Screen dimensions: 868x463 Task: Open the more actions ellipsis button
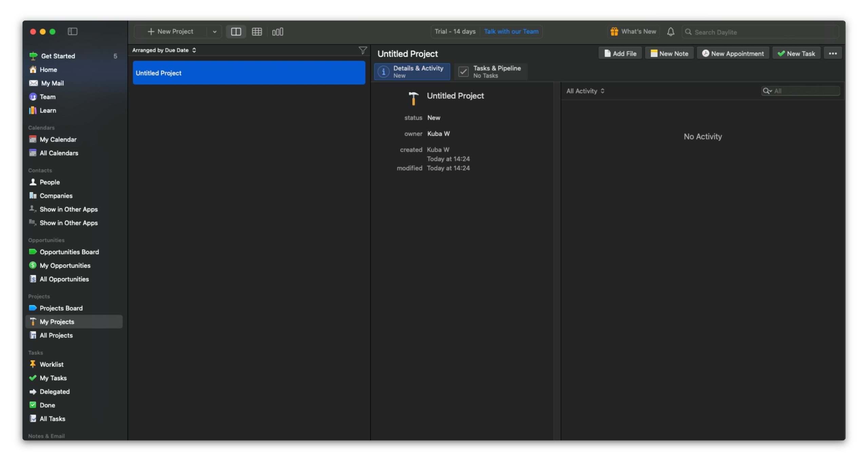(x=832, y=53)
